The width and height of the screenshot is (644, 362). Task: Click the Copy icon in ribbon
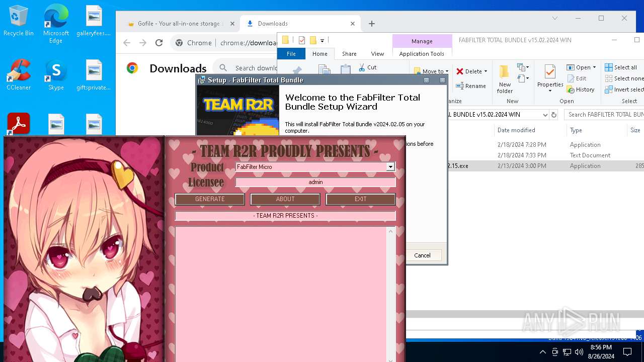324,70
